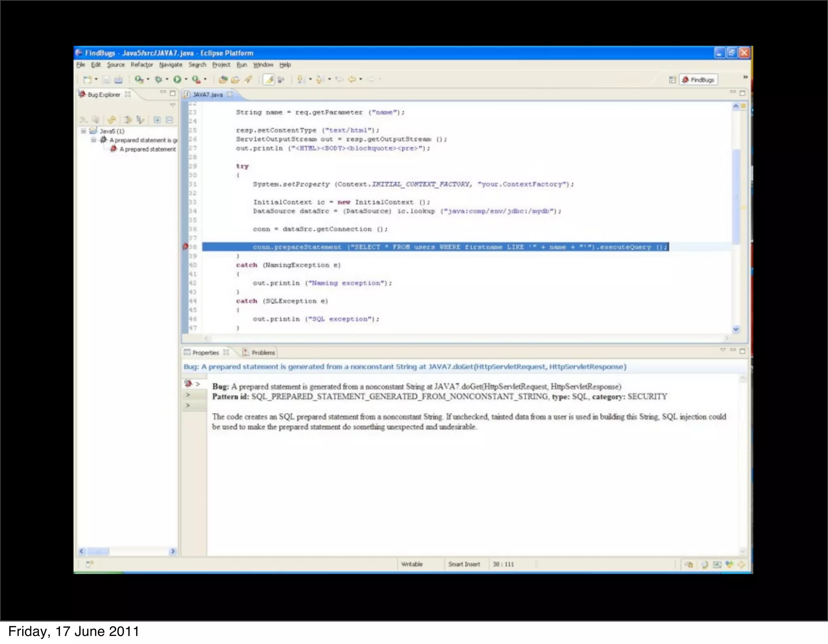Image resolution: width=828 pixels, height=644 pixels.
Task: Click the green Run toolbar icon
Action: 177,79
